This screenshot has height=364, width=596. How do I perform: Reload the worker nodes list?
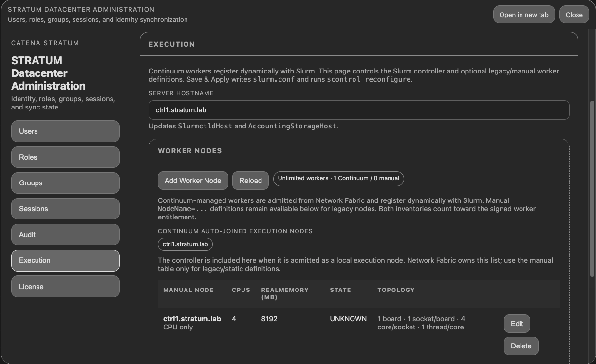coord(251,181)
